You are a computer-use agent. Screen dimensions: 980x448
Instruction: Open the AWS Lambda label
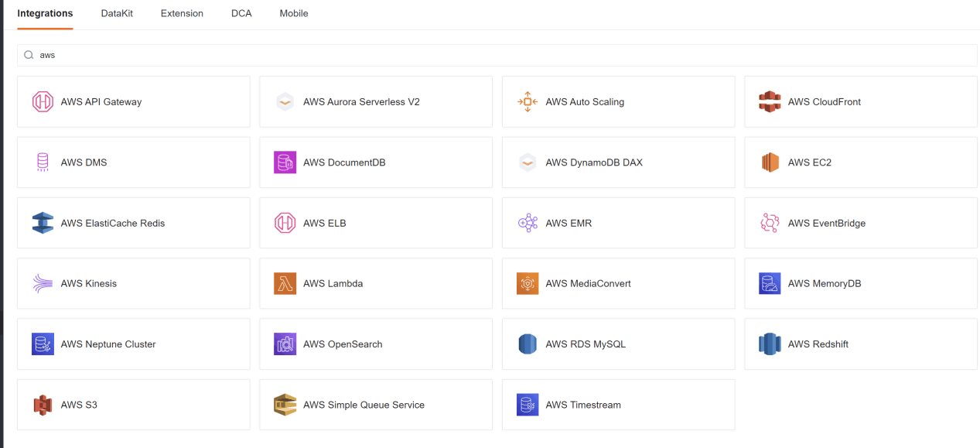(x=333, y=283)
